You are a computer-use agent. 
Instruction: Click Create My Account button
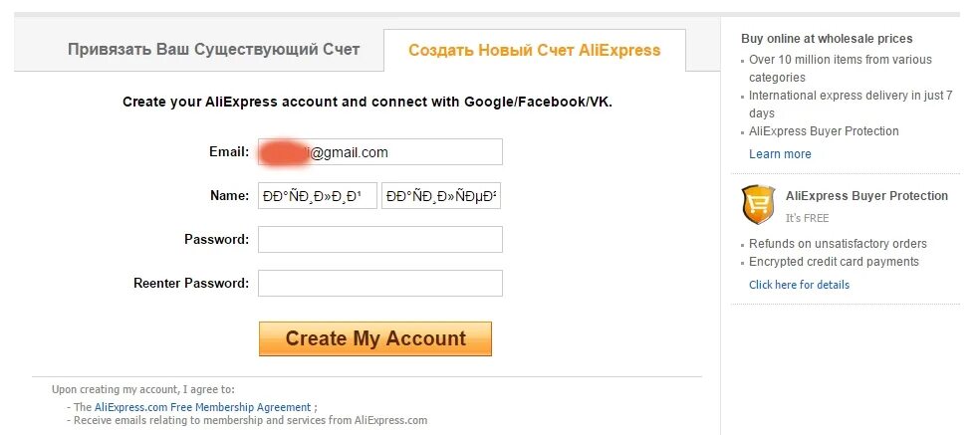click(375, 338)
